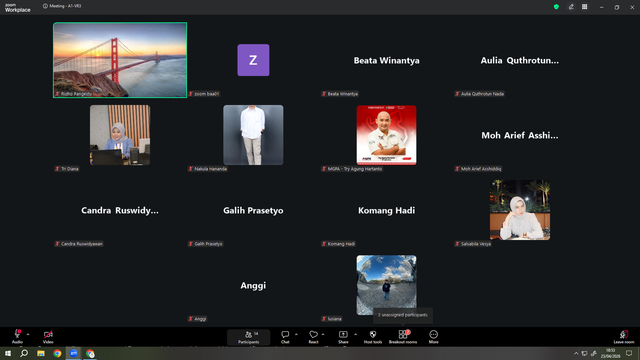Click Aulia Quthrotun... large name tile
This screenshot has width=640, height=360.
(520, 60)
